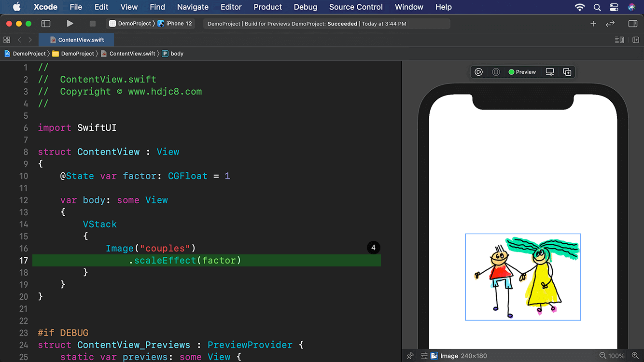Pin the preview canvas
This screenshot has width=644, height=362.
[410, 356]
